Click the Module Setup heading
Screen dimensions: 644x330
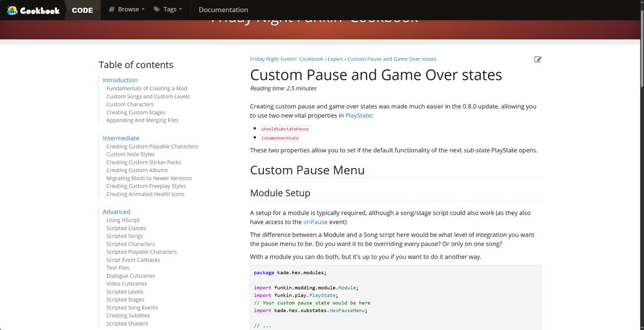[x=280, y=193]
